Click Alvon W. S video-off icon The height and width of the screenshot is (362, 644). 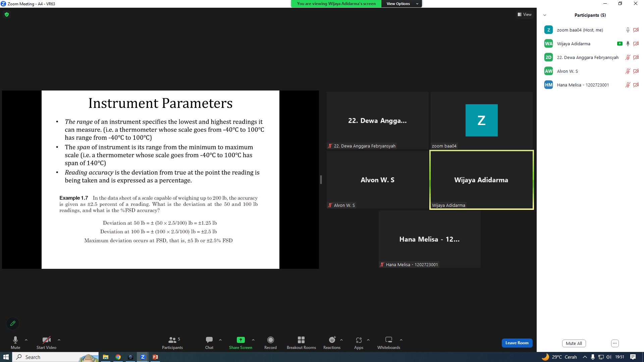[x=636, y=71]
